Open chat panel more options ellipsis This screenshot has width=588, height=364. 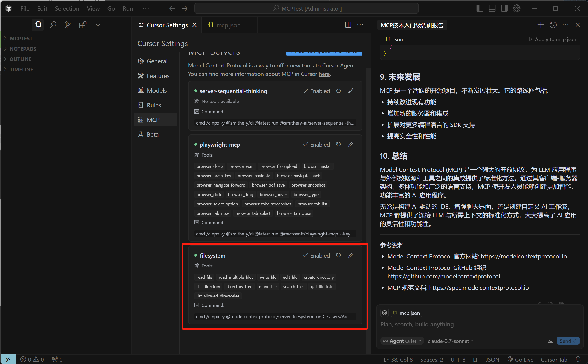coord(565,25)
